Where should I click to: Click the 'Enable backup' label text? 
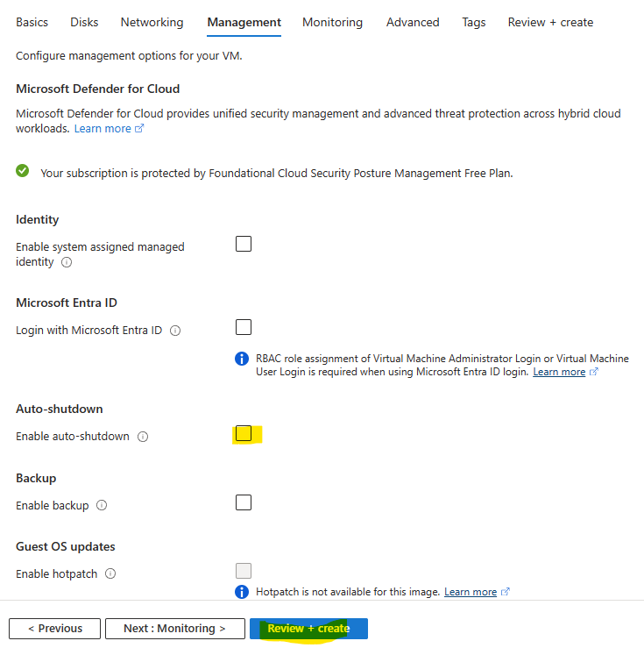tap(53, 505)
